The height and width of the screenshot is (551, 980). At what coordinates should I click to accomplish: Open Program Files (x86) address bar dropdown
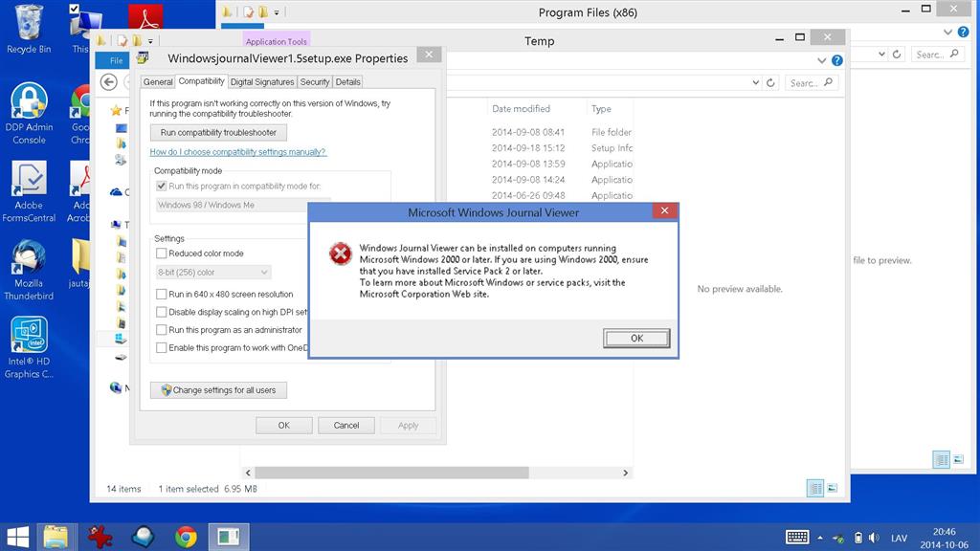tap(881, 55)
